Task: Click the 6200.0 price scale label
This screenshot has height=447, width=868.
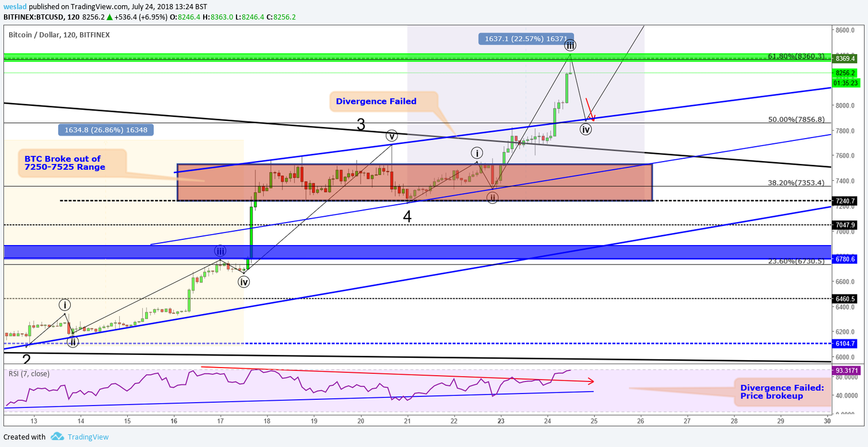Action: tap(845, 332)
